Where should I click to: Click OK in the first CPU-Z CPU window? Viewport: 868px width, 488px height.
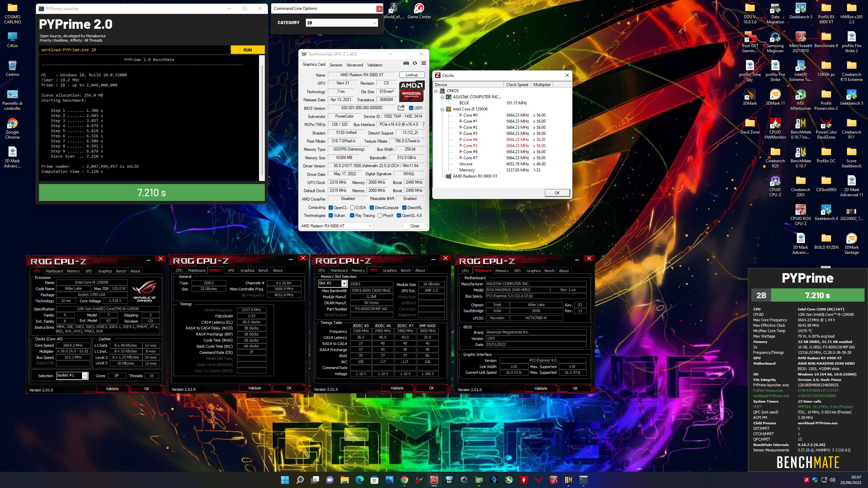[x=146, y=389]
